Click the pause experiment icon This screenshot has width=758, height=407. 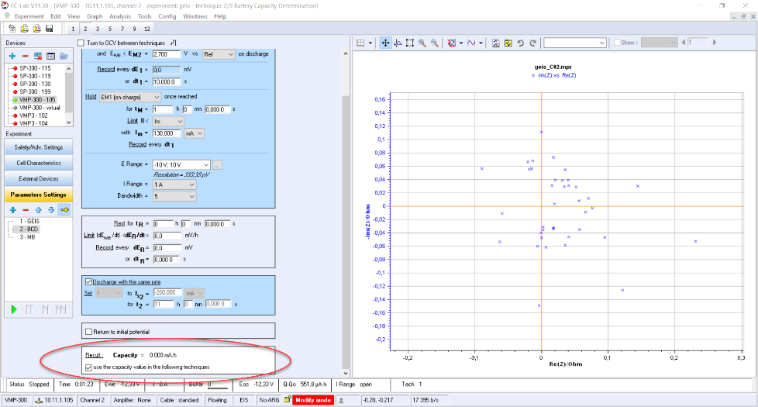click(29, 309)
